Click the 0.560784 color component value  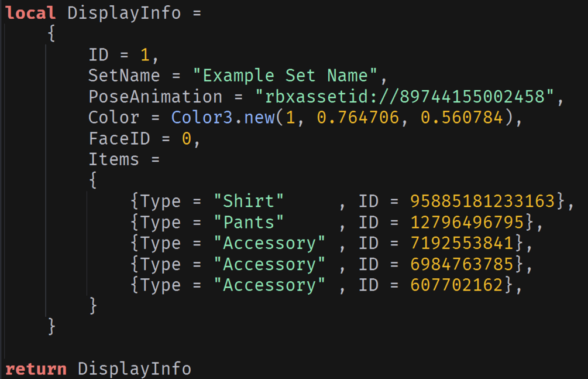pos(462,118)
